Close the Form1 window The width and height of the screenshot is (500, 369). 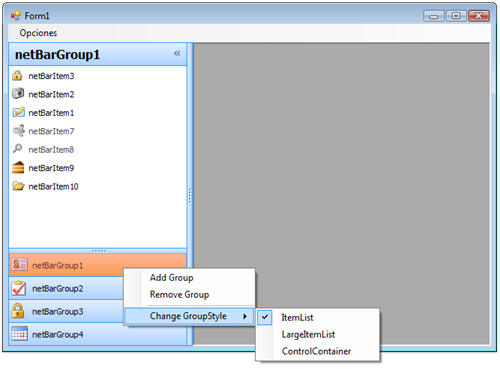(x=479, y=16)
